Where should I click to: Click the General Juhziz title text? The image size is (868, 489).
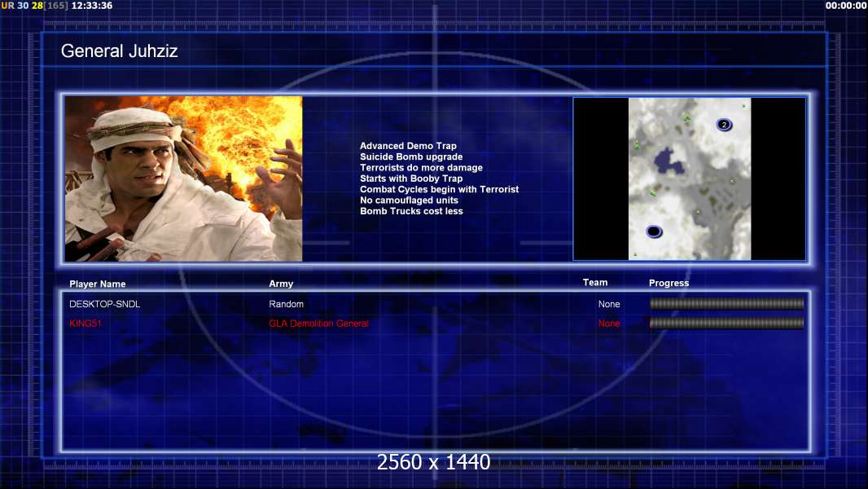tap(120, 51)
